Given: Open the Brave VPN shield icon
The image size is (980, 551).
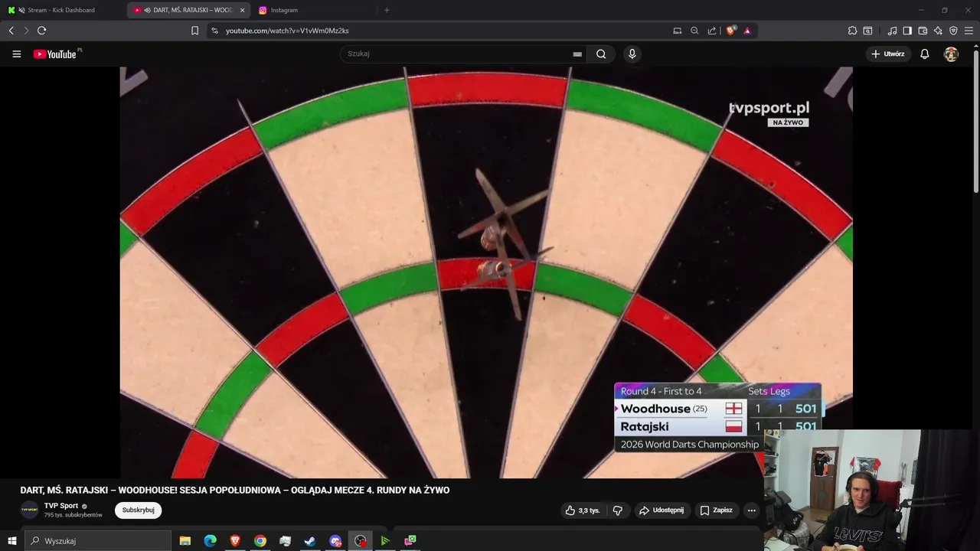Looking at the screenshot, I should point(953,31).
